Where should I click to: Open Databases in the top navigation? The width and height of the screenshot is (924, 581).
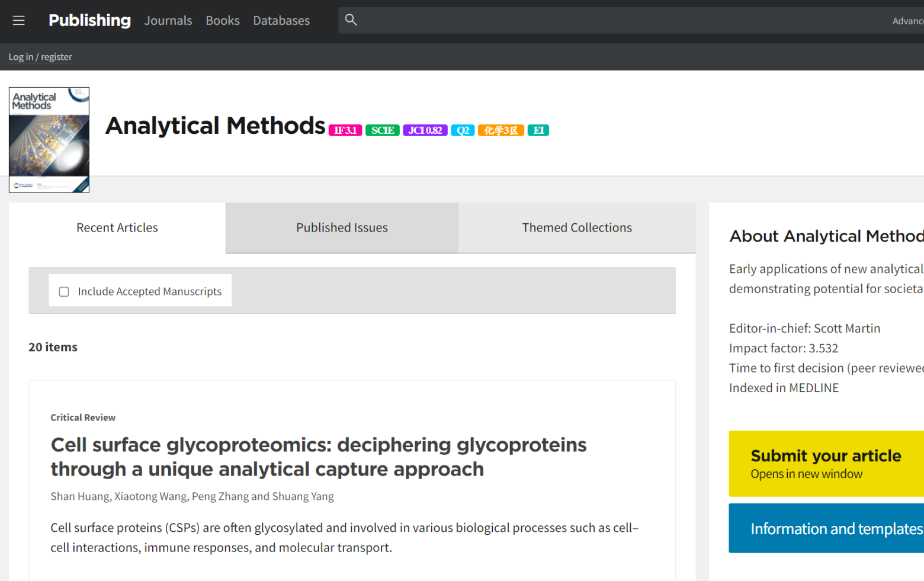tap(281, 21)
